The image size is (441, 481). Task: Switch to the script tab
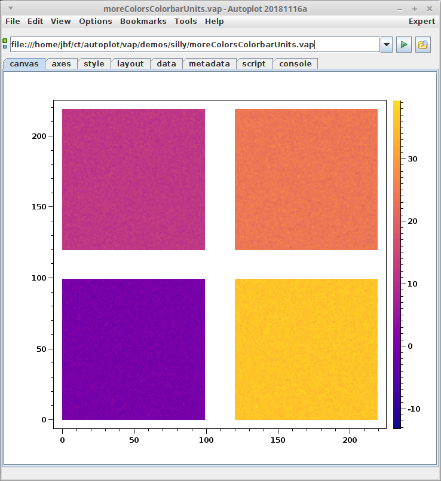254,64
